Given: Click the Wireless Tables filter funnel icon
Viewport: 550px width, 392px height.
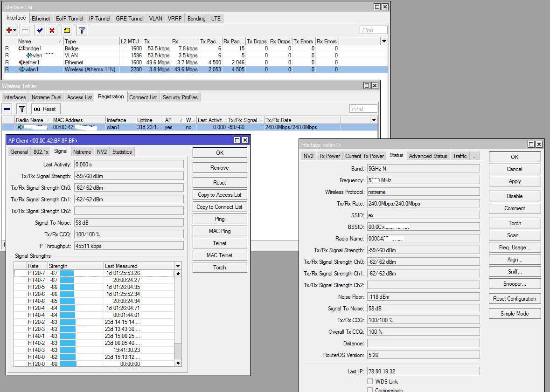Looking at the screenshot, I should 21,109.
